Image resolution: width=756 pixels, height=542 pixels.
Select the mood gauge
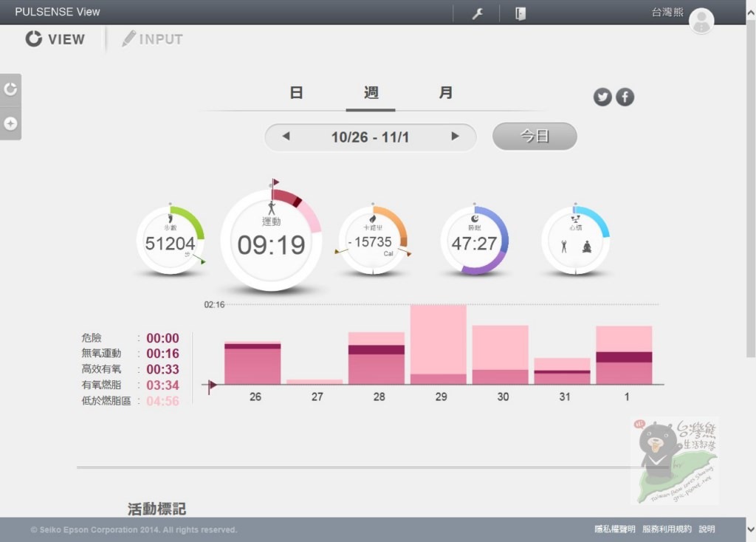click(576, 241)
